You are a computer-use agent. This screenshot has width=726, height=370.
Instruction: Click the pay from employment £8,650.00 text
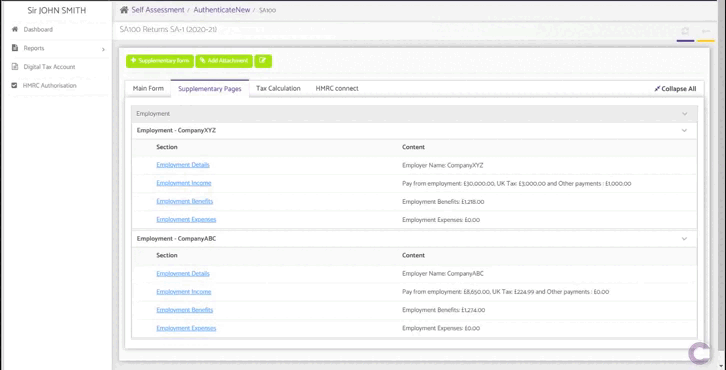505,292
